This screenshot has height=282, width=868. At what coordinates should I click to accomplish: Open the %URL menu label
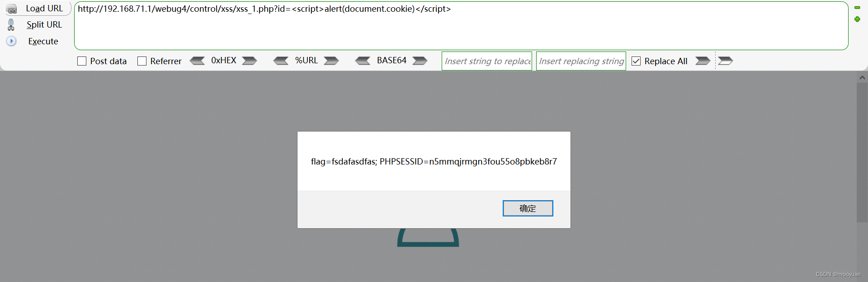307,61
